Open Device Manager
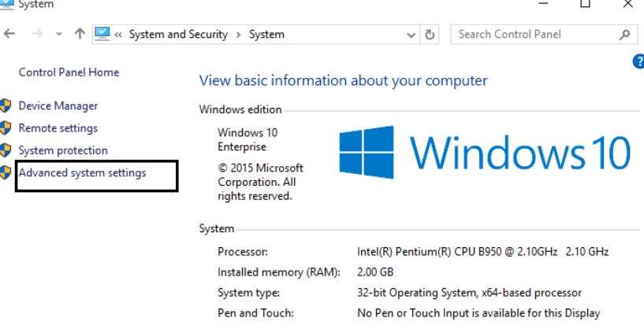 point(58,105)
